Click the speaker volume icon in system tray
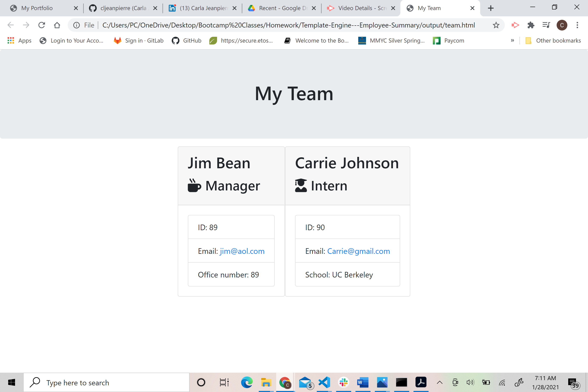 (x=470, y=382)
